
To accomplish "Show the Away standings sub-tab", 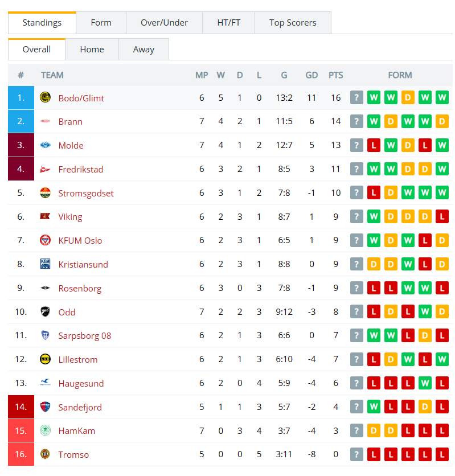I will 144,49.
